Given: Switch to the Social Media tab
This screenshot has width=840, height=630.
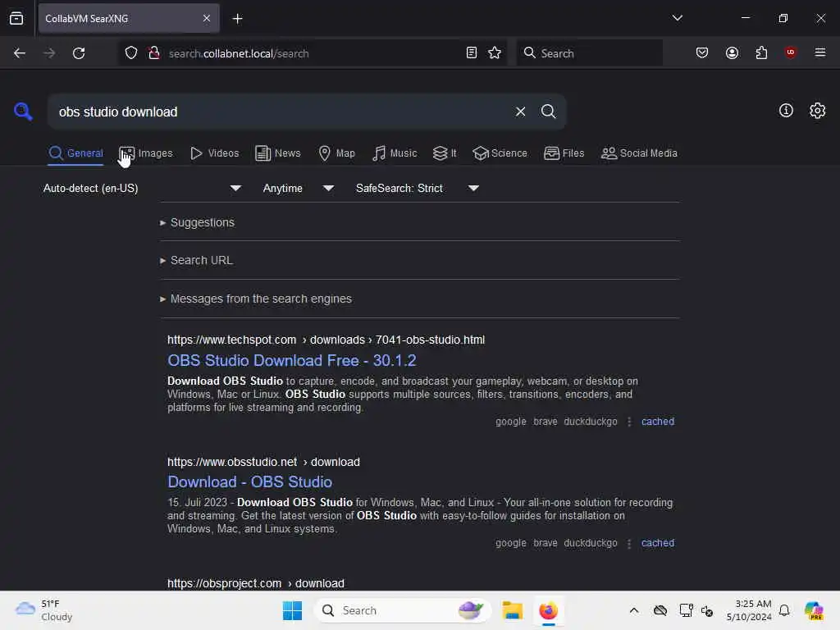Looking at the screenshot, I should pos(639,153).
